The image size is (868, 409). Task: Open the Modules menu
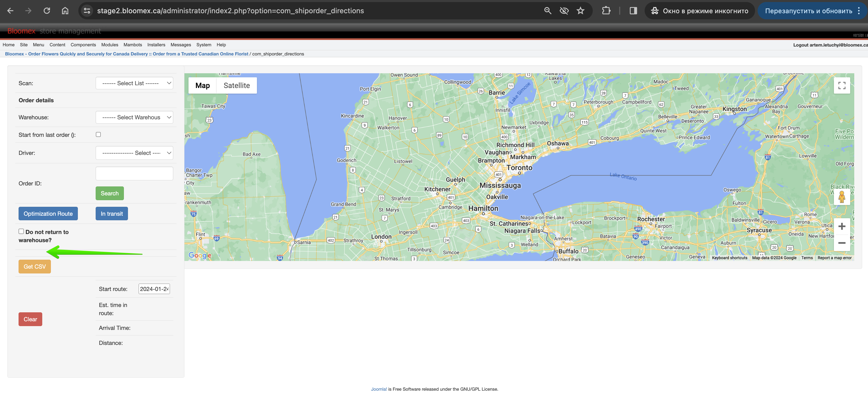coord(109,45)
